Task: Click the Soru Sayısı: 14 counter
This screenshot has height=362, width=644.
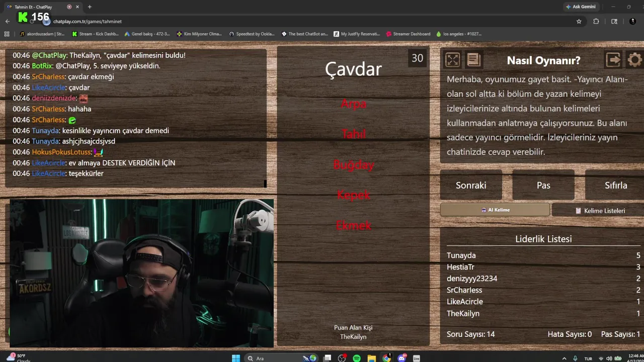Action: (470, 334)
